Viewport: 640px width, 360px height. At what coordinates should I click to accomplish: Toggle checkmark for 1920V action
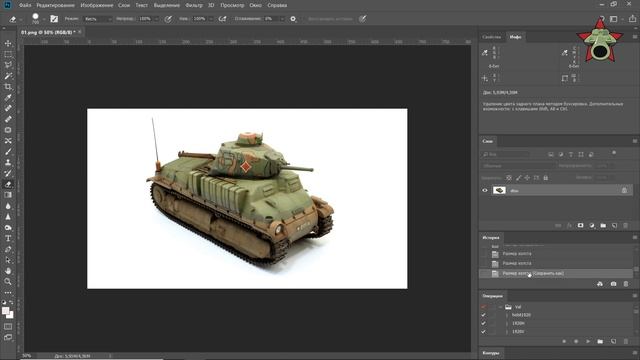[484, 332]
